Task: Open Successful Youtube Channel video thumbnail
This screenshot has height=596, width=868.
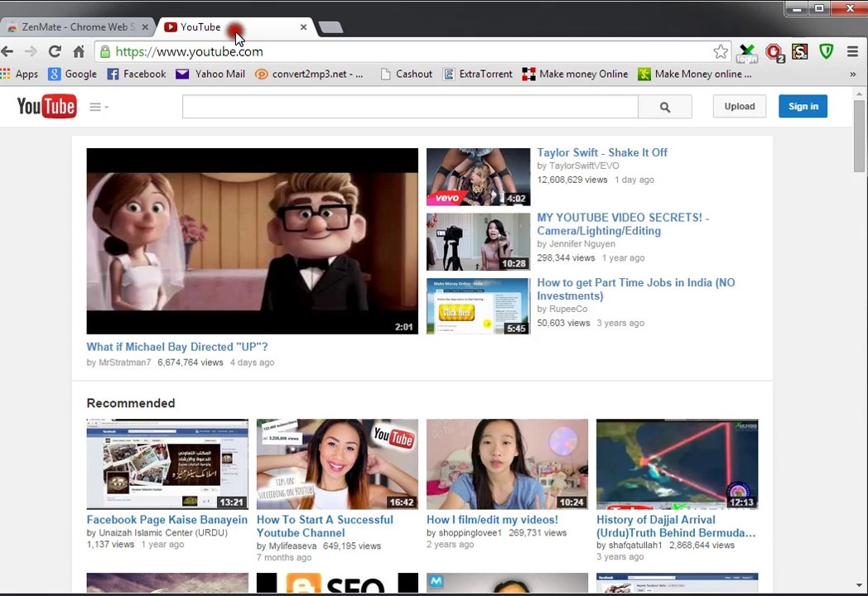Action: tap(337, 464)
